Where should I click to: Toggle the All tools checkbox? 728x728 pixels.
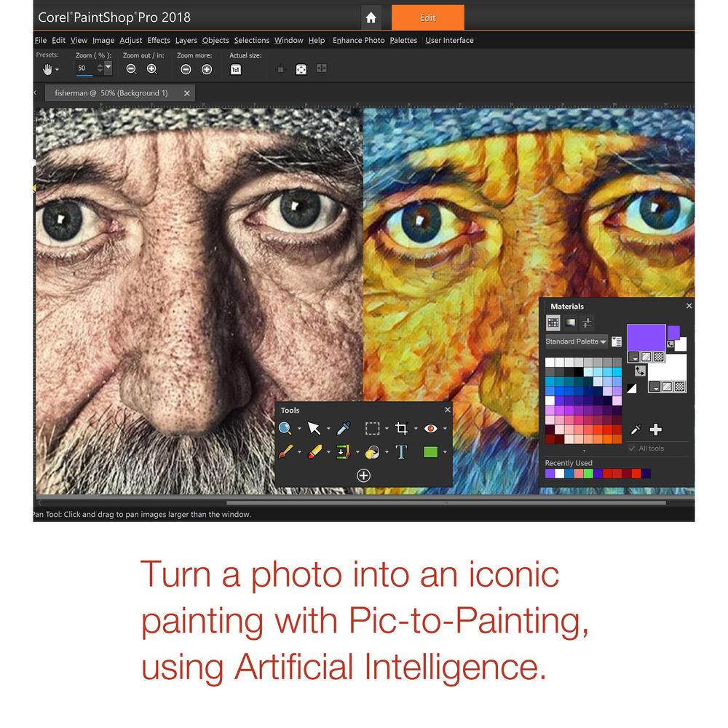[632, 448]
